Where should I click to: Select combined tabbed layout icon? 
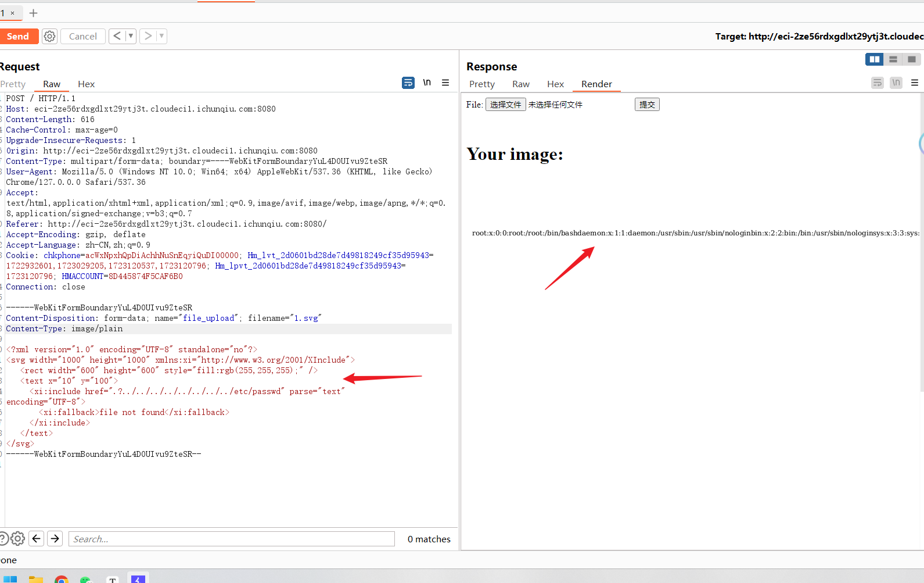click(912, 59)
